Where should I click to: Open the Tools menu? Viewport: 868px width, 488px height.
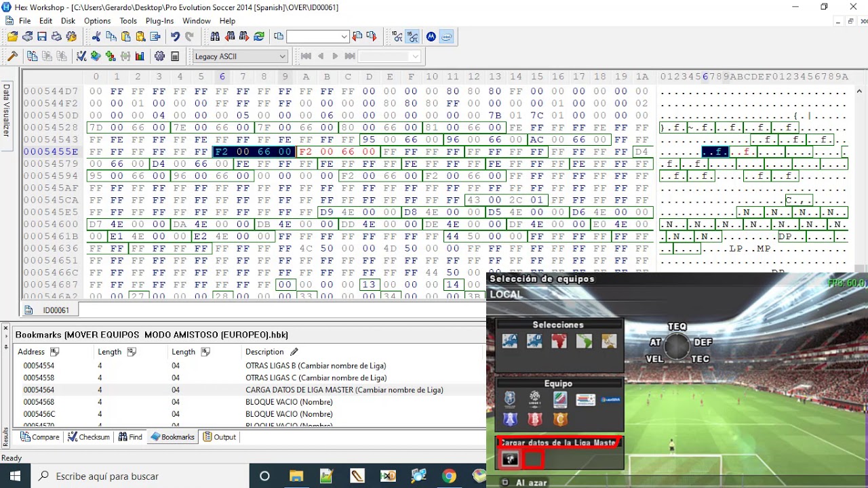[128, 21]
